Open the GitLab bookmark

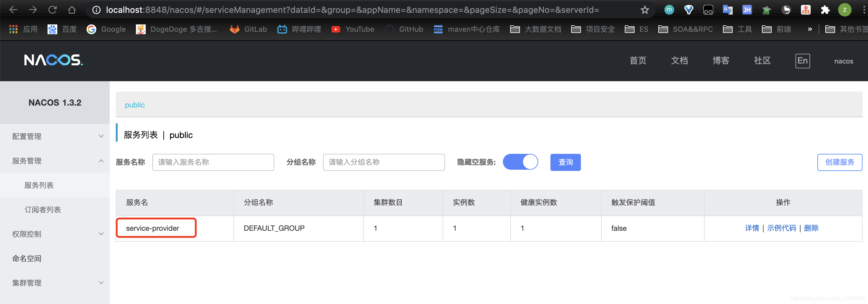248,29
